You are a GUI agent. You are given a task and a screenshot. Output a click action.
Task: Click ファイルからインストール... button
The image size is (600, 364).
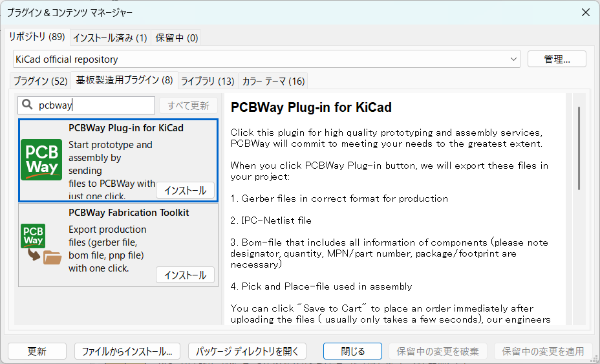tap(127, 351)
